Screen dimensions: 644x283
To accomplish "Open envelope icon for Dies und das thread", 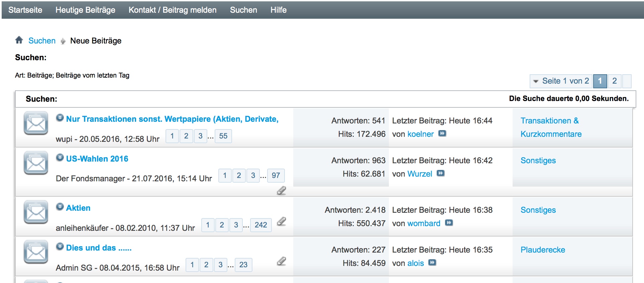I will click(36, 252).
